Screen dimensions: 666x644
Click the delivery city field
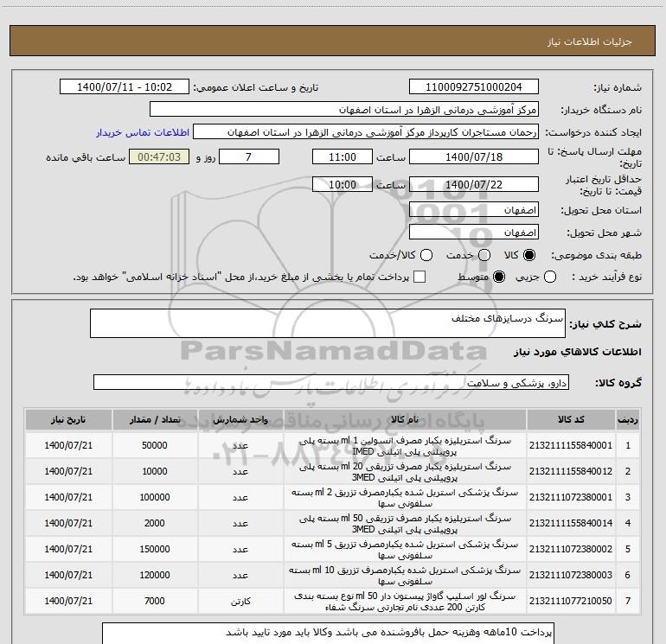474,233
